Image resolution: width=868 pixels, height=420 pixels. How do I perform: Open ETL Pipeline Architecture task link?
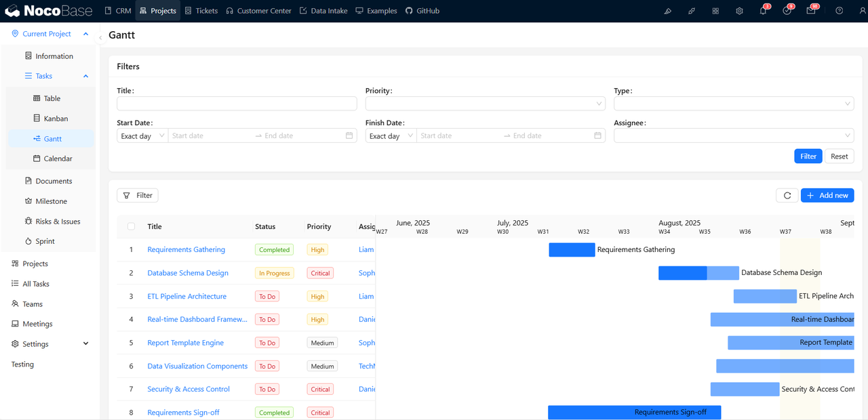186,296
